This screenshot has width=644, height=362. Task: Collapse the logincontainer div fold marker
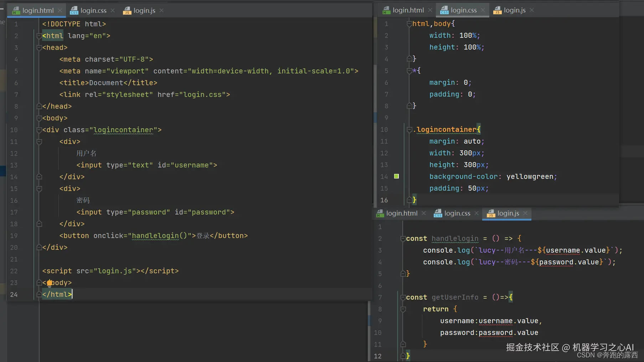39,130
